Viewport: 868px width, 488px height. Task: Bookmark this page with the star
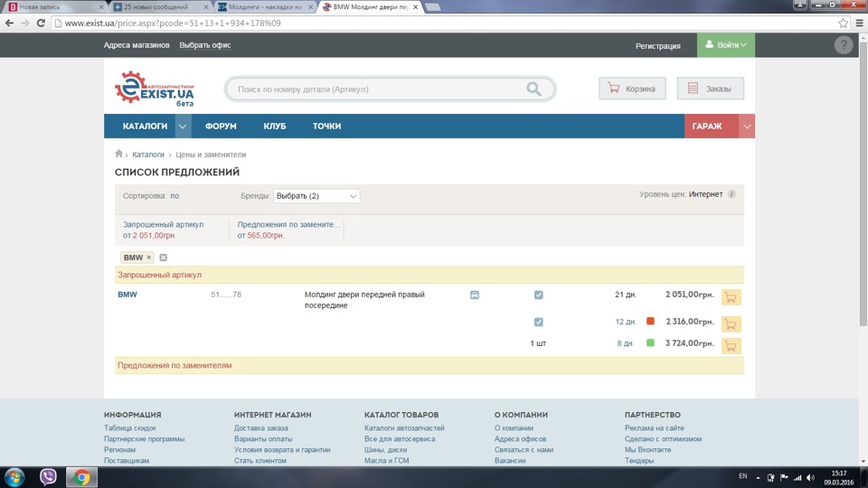click(843, 23)
